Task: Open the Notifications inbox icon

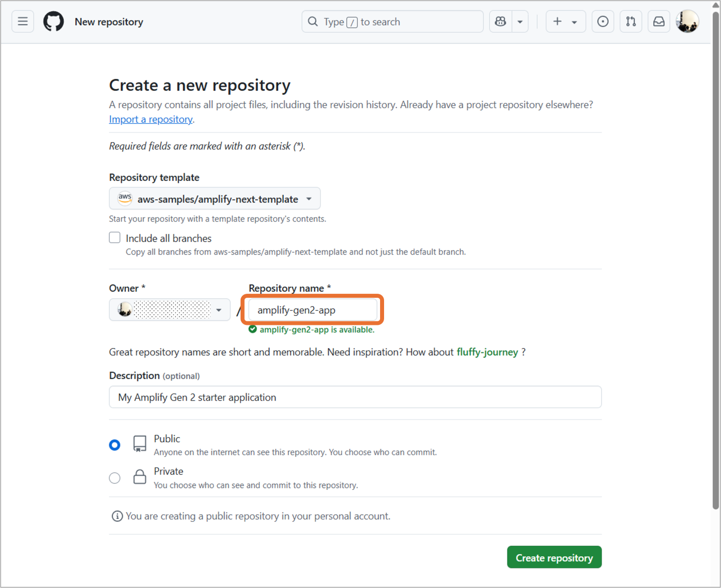Action: 659,22
